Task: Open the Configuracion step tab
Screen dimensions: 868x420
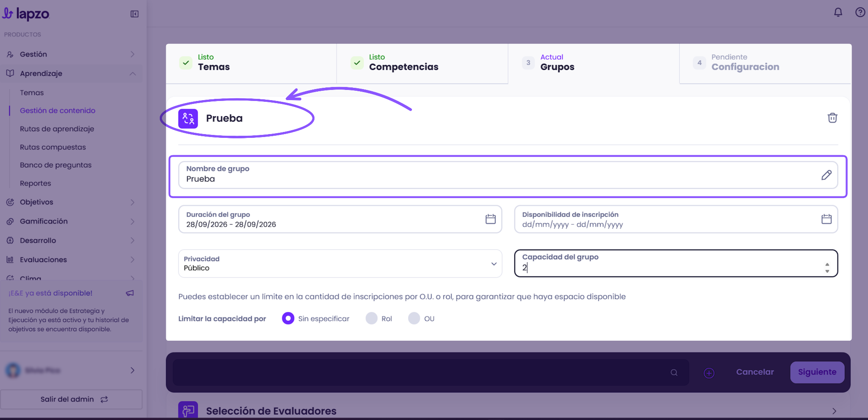Action: pos(765,63)
